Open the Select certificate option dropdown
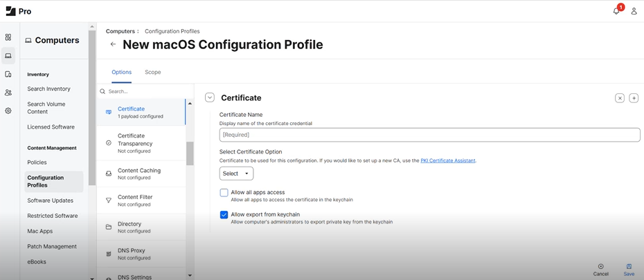Viewport: 644px width, 280px height. click(236, 174)
